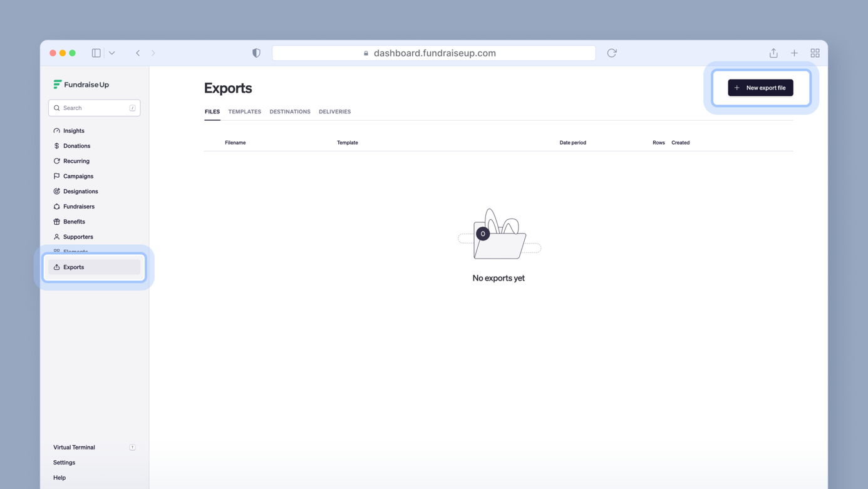Select the Designations target icon
The width and height of the screenshot is (868, 489).
[57, 191]
